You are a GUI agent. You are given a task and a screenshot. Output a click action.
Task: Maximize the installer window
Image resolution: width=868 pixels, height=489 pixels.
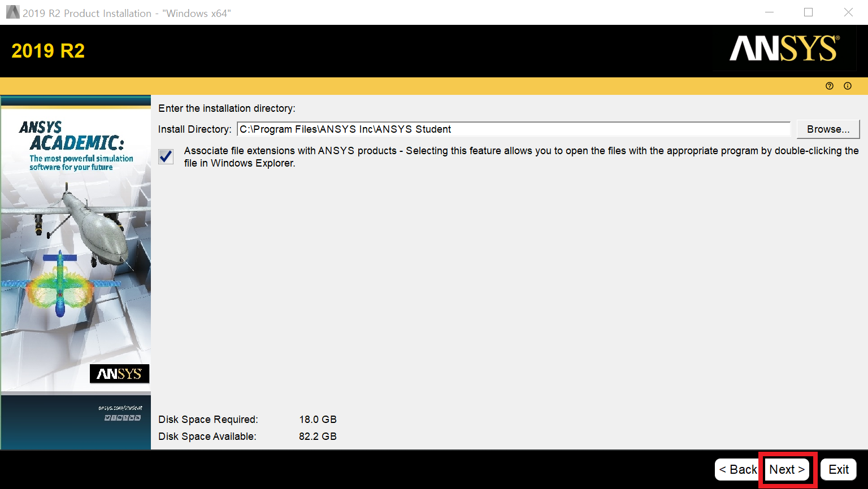809,12
